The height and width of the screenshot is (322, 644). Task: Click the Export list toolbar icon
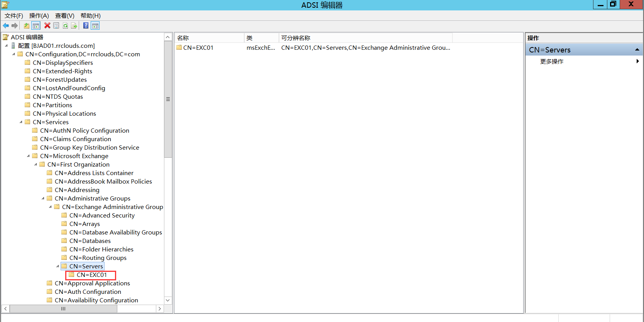click(74, 25)
